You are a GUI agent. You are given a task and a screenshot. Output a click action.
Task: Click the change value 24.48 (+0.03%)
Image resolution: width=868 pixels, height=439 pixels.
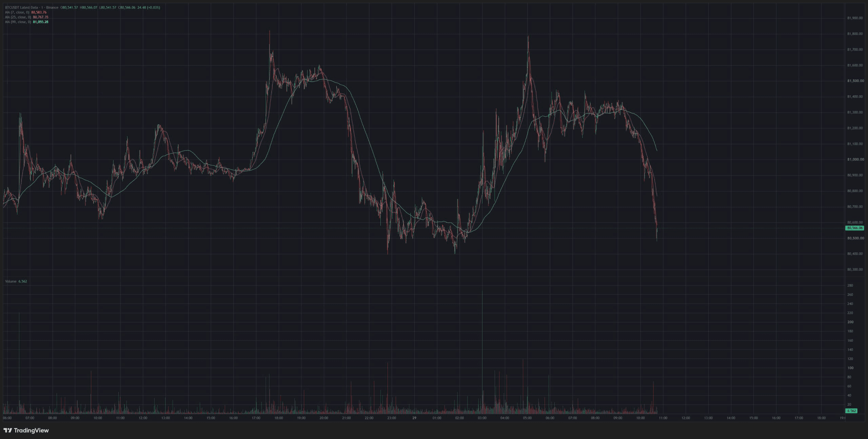149,7
